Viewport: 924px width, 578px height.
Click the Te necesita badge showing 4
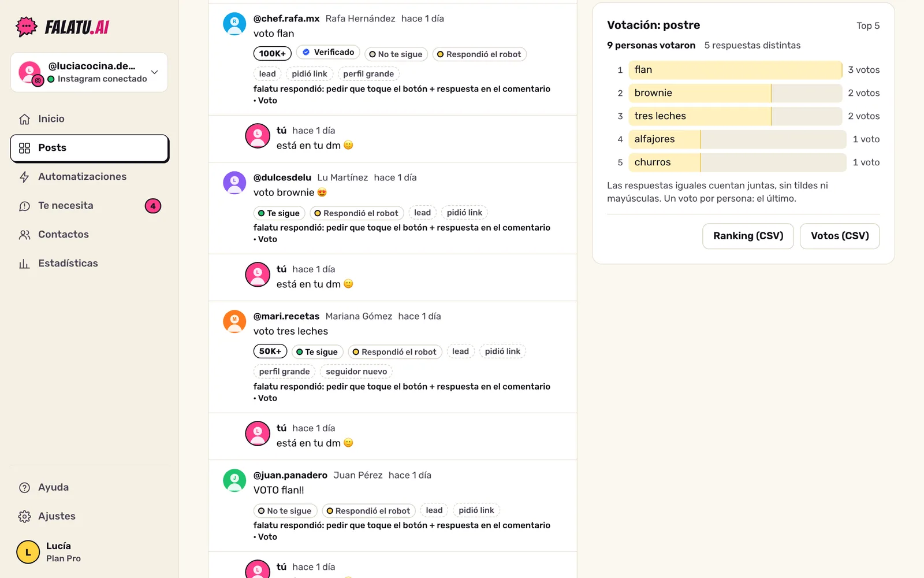point(153,206)
